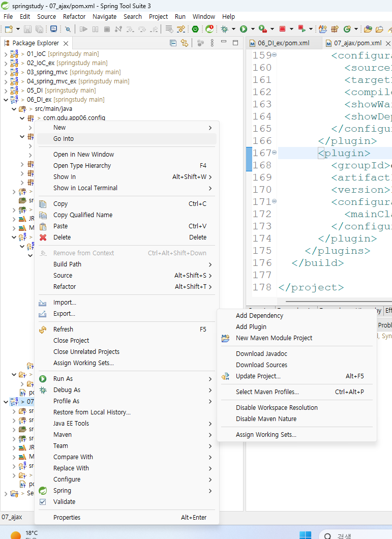Open dropdown arrow next to red Stop icon
The width and height of the screenshot is (392, 539).
click(291, 29)
